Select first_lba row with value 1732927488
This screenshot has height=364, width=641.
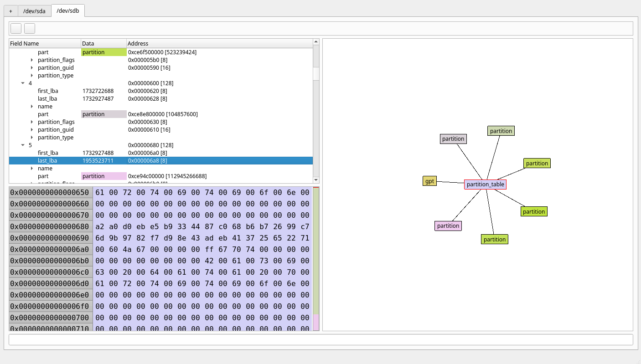(160, 153)
